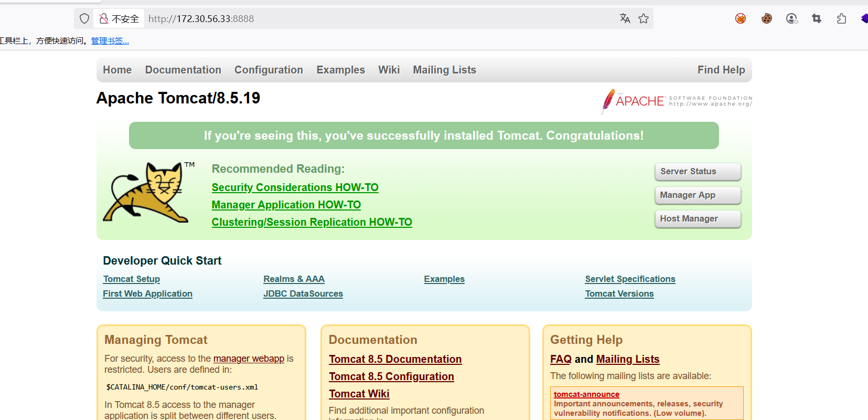
Task: Open the Mailing Lists link under Getting Help
Action: [628, 359]
